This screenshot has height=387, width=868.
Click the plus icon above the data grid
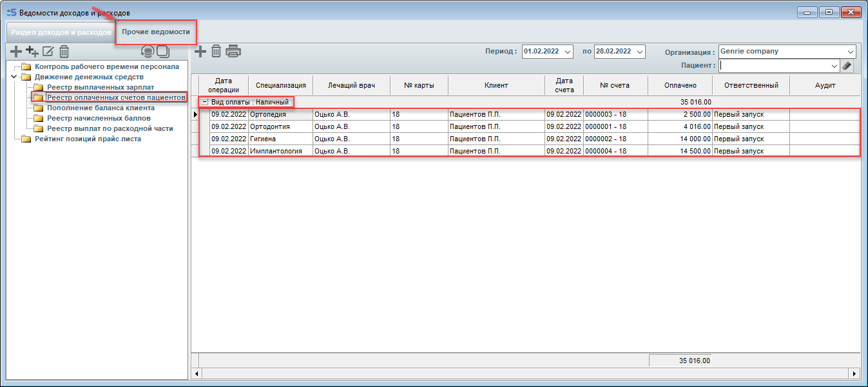[200, 52]
